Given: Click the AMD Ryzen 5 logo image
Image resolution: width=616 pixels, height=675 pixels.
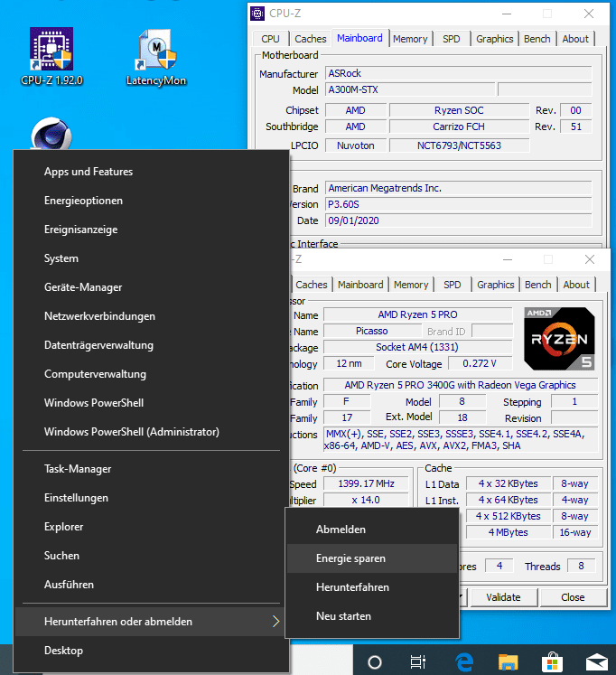Looking at the screenshot, I should (559, 339).
